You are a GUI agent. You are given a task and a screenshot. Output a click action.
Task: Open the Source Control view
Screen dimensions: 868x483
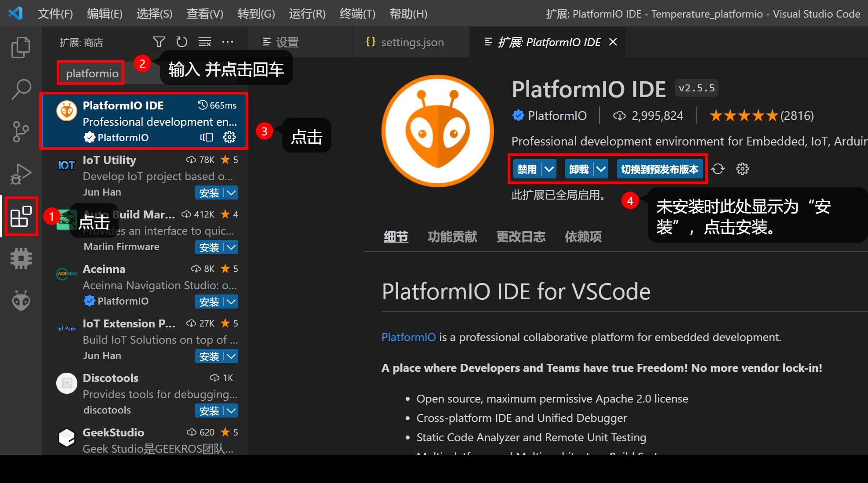tap(21, 132)
